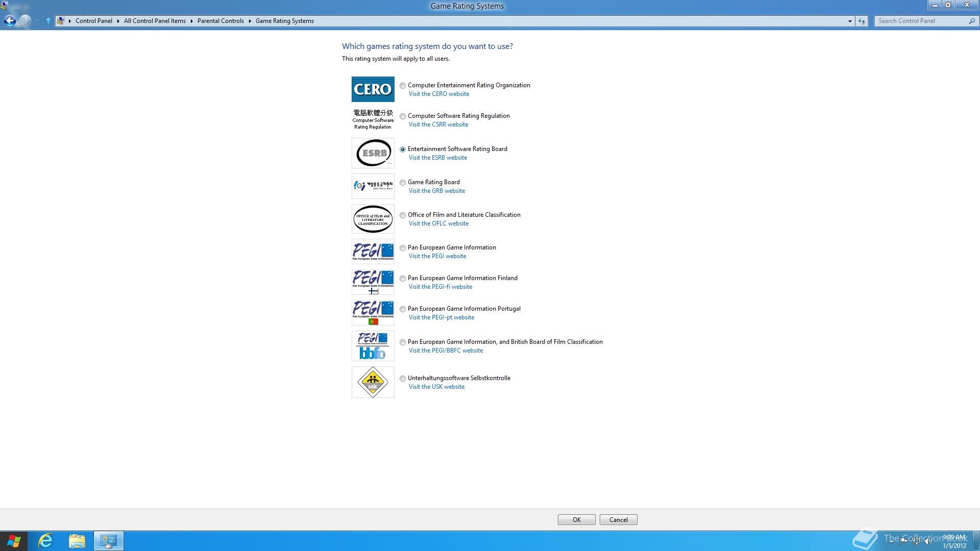Visit the PEGI/BBFC website link
Screen dimensions: 980x551
point(446,350)
